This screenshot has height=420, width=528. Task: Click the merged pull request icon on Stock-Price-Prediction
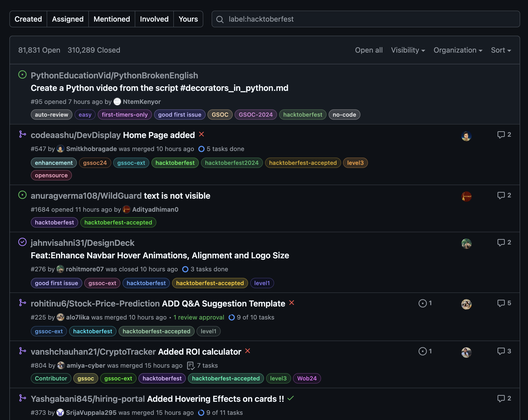coord(23,303)
